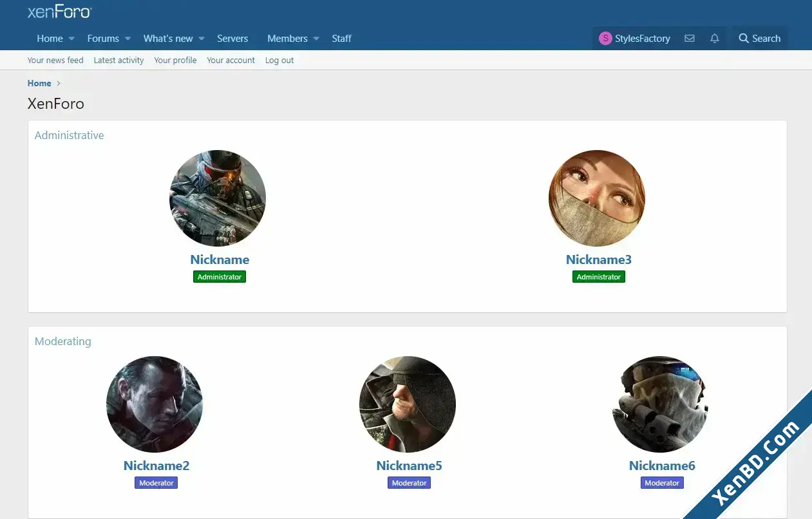
Task: Click the Nickname6 sniper avatar
Action: pyautogui.click(x=660, y=404)
